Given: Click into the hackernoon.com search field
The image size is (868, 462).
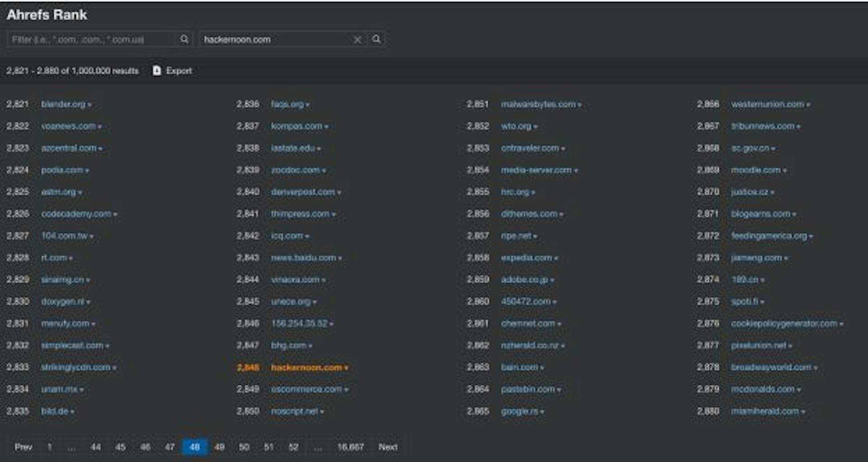Looking at the screenshot, I should [x=276, y=39].
